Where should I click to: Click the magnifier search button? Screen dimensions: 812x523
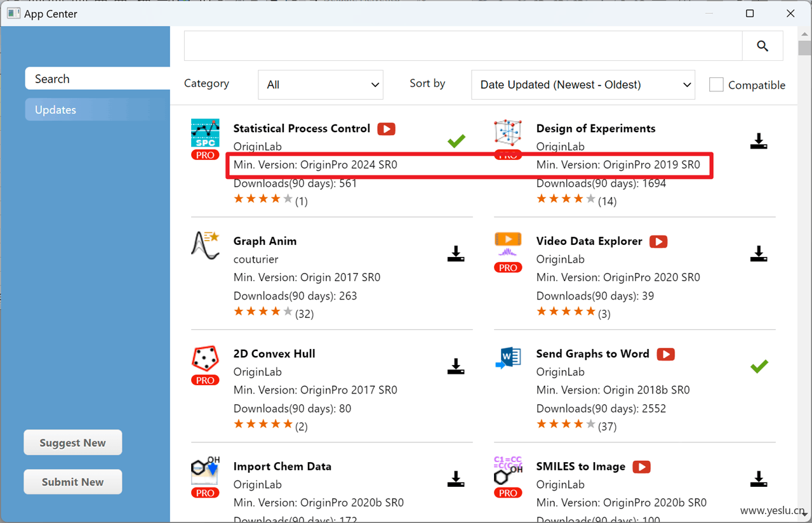tap(762, 46)
